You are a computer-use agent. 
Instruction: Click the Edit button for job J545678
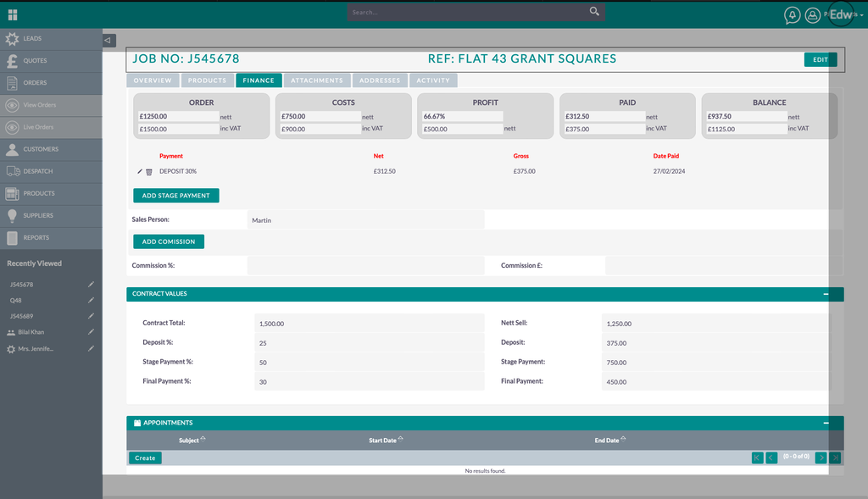(819, 59)
